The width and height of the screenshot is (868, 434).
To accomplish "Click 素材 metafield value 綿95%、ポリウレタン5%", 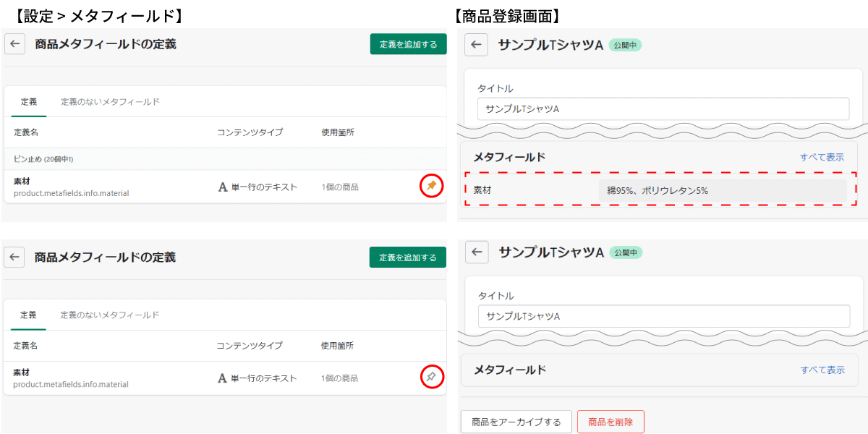I will click(x=723, y=190).
